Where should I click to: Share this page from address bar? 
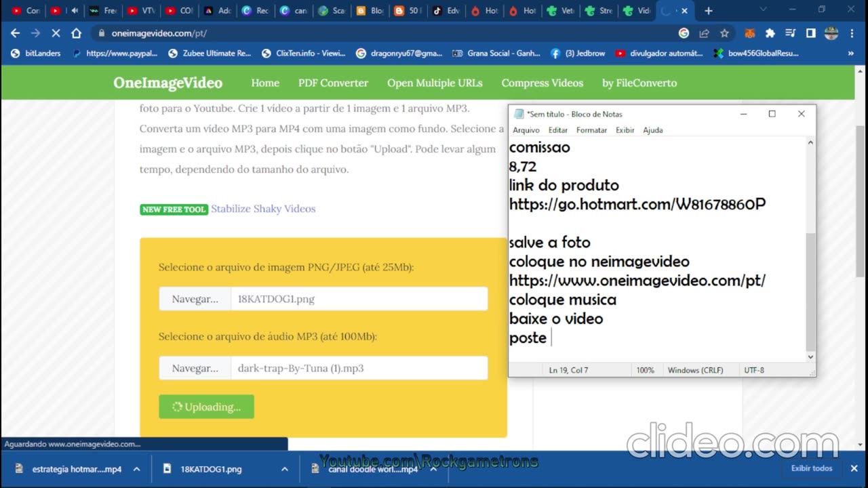click(705, 33)
